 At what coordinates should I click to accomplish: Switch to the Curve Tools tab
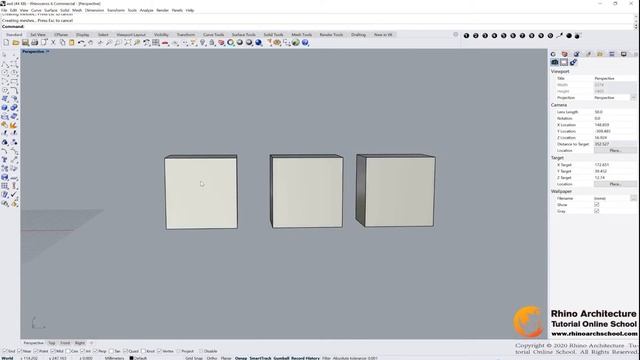coord(213,35)
